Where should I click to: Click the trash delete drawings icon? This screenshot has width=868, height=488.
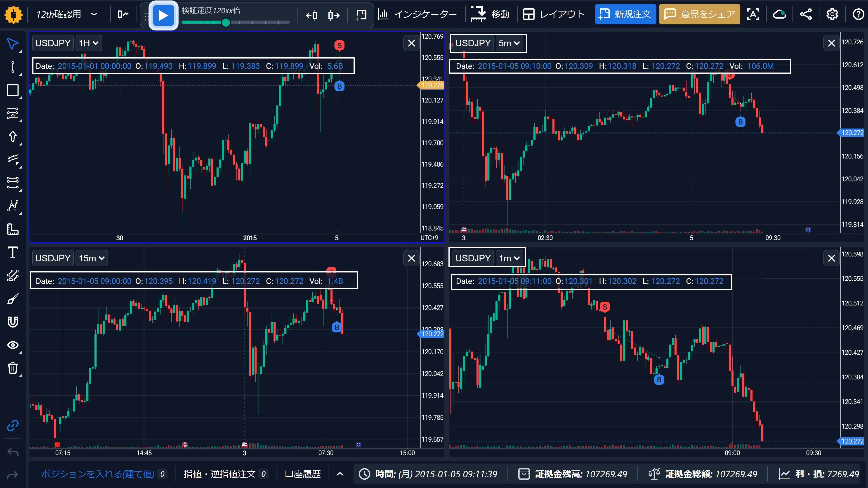13,368
